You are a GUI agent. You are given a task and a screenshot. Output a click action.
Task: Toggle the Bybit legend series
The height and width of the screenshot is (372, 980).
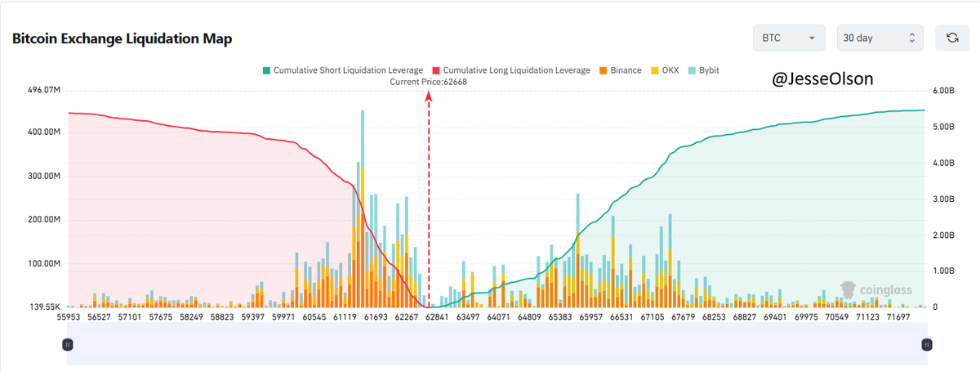[x=703, y=70]
